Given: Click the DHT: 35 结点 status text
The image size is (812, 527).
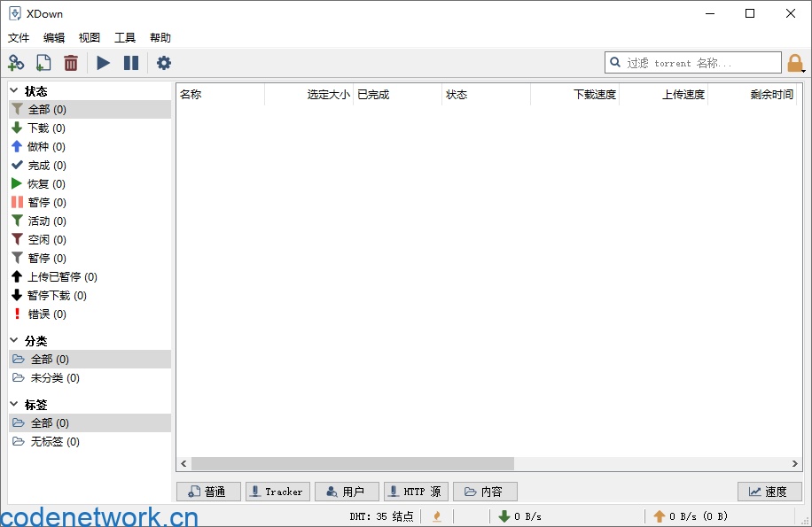Looking at the screenshot, I should point(381,516).
